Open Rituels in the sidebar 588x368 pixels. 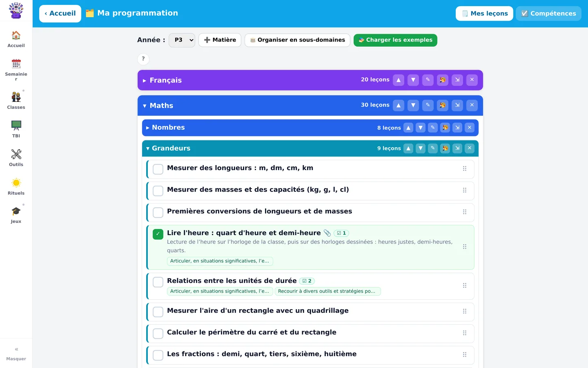tap(16, 186)
